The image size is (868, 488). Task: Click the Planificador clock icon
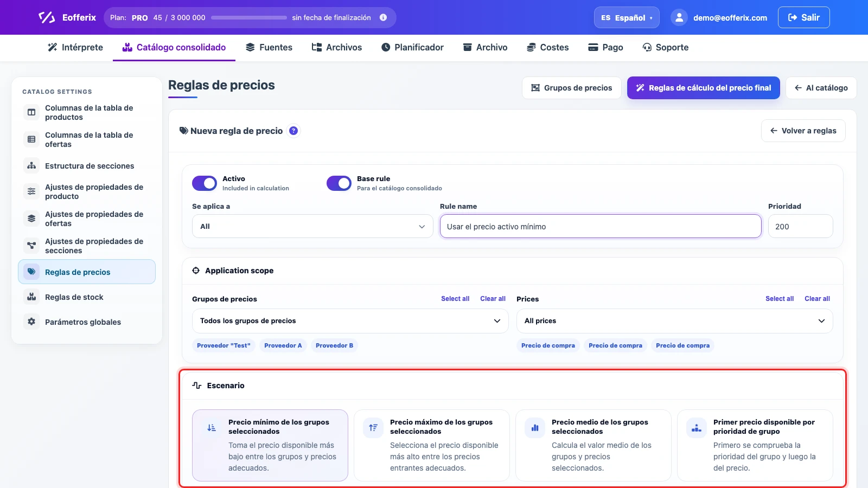(386, 47)
